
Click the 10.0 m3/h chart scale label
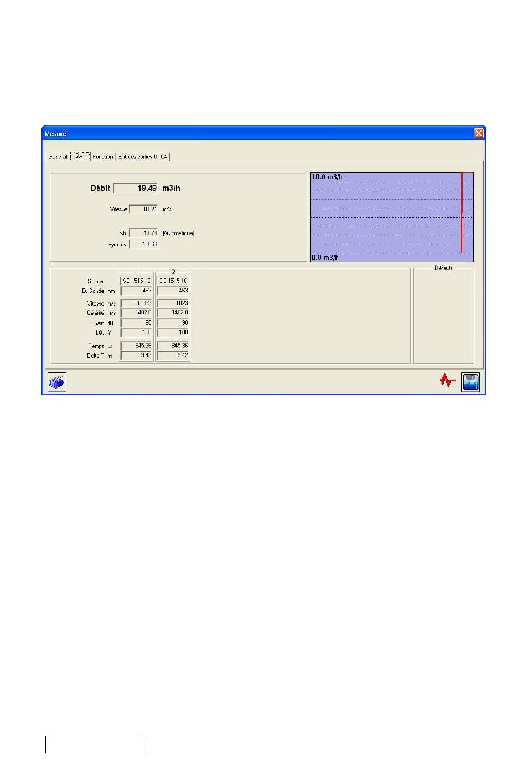click(x=327, y=177)
